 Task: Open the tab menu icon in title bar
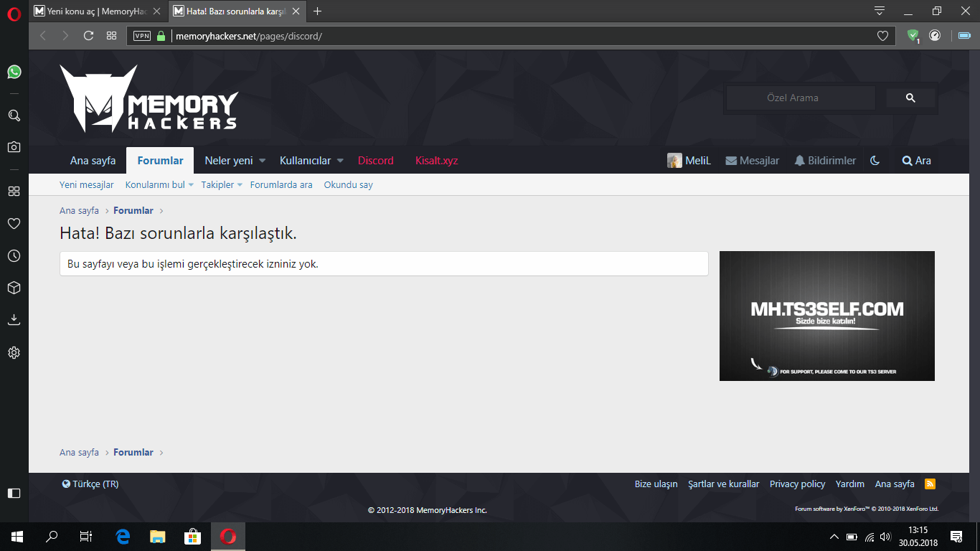pos(880,11)
